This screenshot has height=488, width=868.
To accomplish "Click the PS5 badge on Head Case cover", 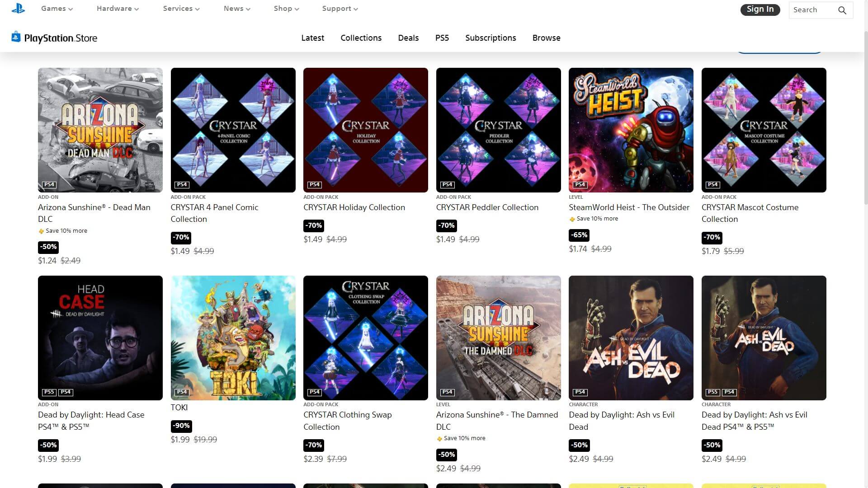I will (49, 392).
